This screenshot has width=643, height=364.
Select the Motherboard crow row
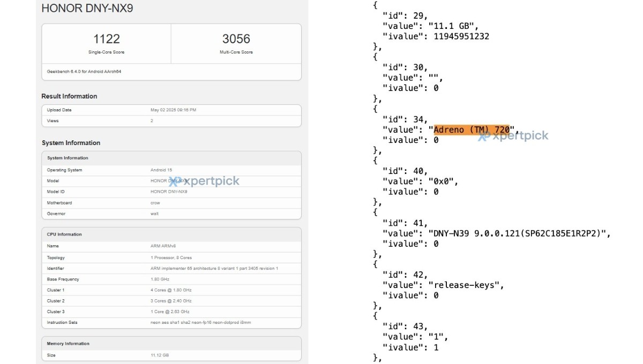tap(171, 203)
